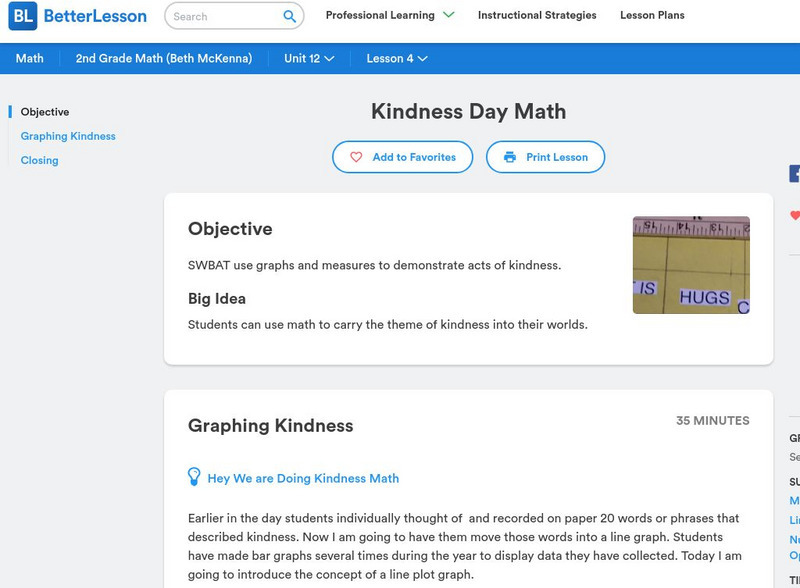
Task: Click the Add to Favorites button
Action: coord(400,157)
